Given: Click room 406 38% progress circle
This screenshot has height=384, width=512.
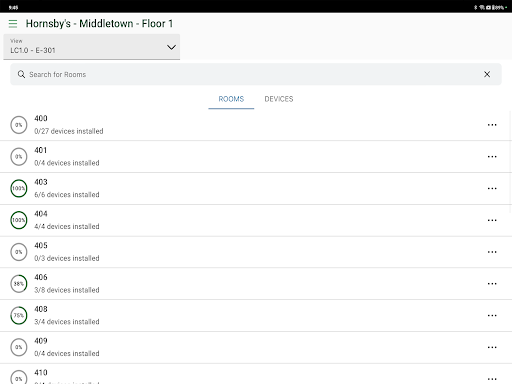Looking at the screenshot, I should coord(19,284).
